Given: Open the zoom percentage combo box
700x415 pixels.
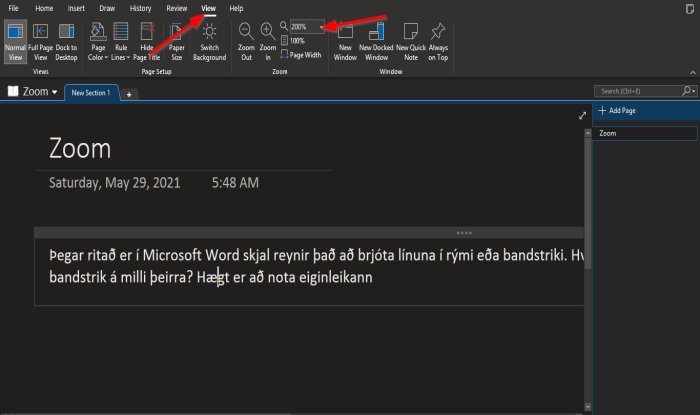Looking at the screenshot, I should (x=321, y=27).
